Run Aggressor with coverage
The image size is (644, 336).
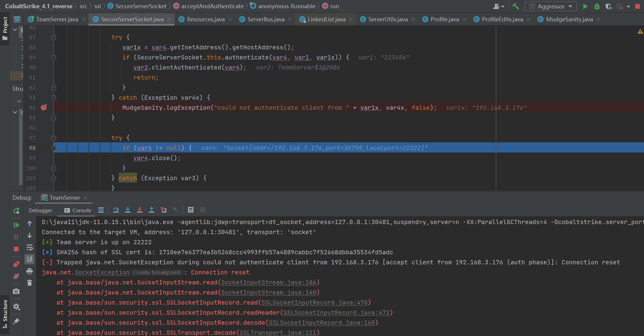click(x=609, y=6)
